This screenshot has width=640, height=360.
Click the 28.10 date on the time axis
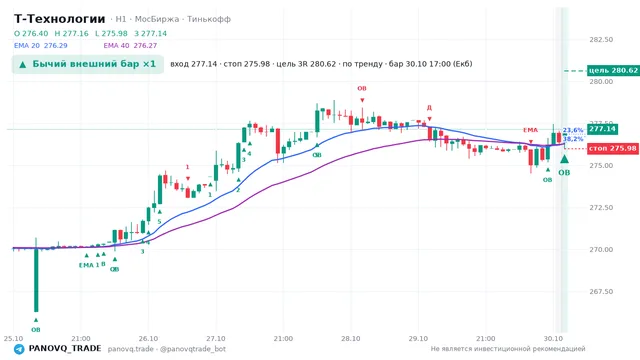[x=351, y=339]
